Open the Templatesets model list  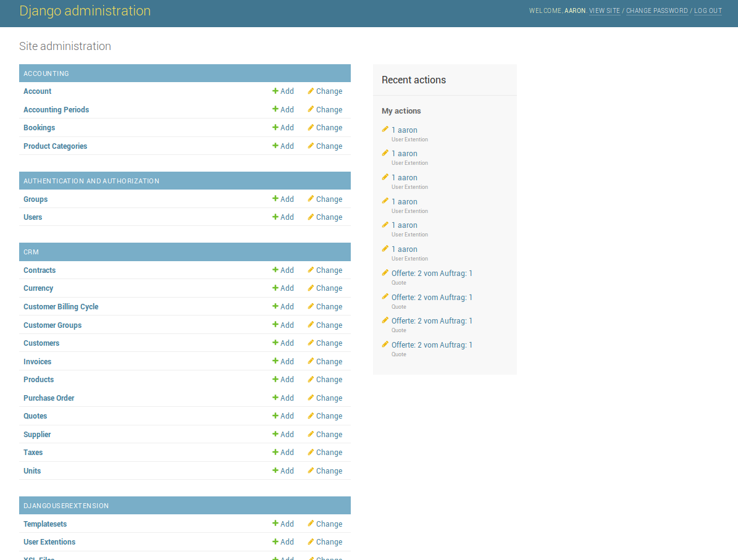click(x=45, y=524)
